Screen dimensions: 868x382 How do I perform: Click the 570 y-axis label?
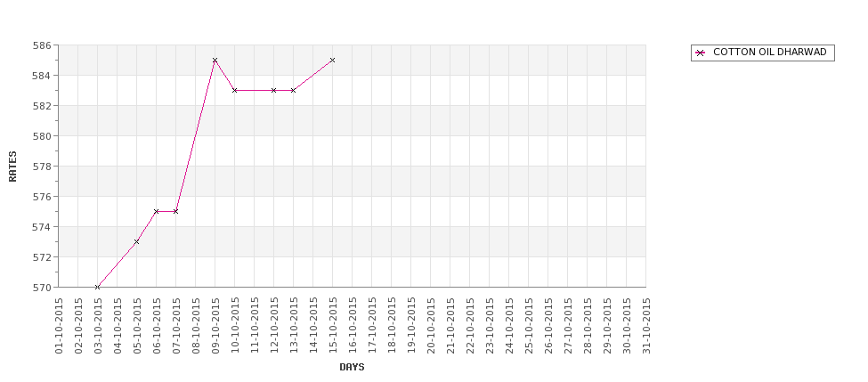click(42, 288)
